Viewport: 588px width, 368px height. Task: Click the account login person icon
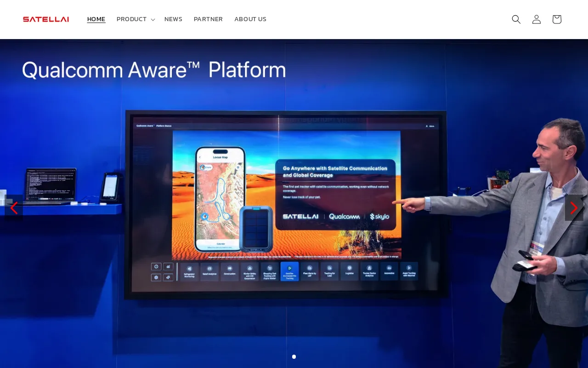pyautogui.click(x=536, y=19)
